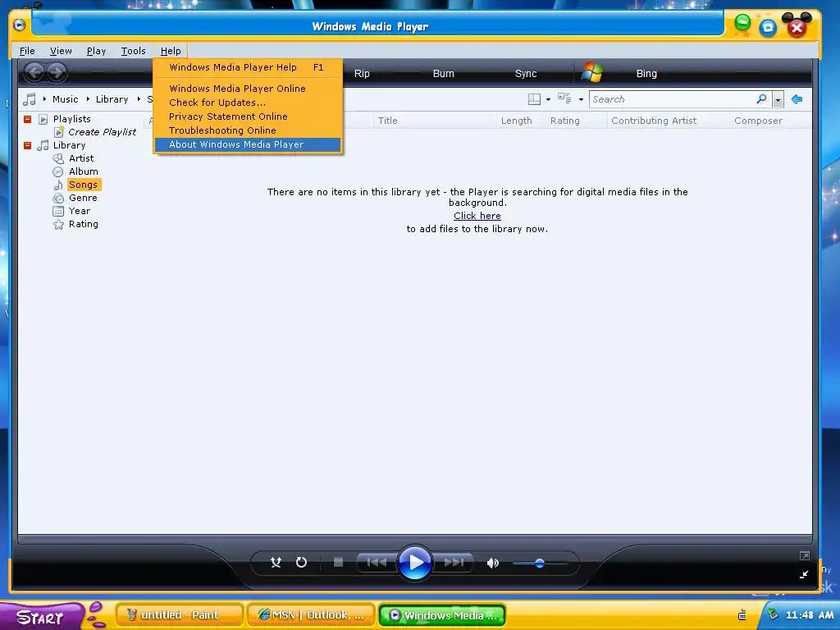Click the Contributing Artist column header
This screenshot has height=630, width=840.
pyautogui.click(x=668, y=121)
